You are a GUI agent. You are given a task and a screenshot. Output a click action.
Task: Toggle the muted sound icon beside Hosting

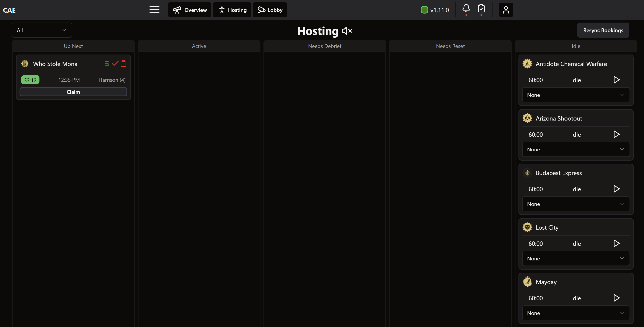347,31
